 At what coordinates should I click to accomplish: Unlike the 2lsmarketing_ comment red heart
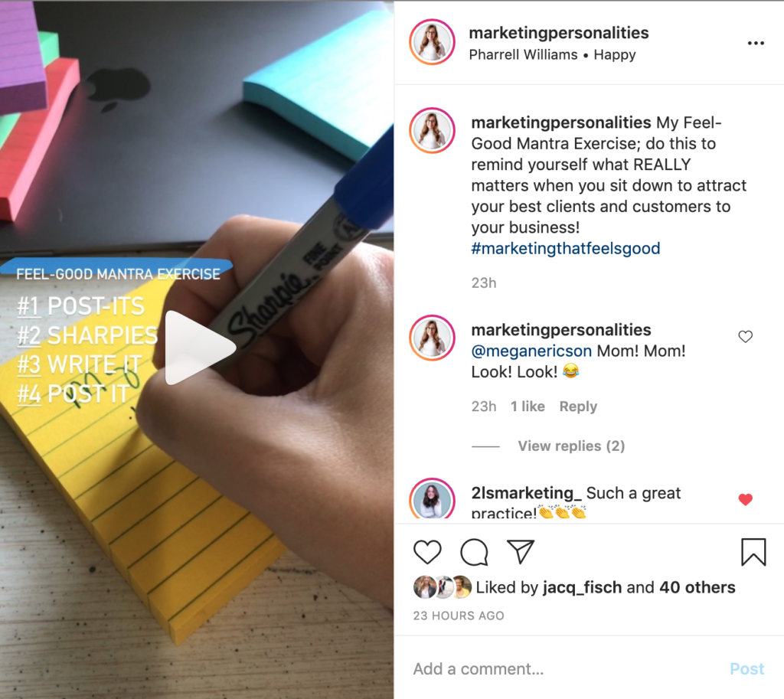(x=745, y=499)
